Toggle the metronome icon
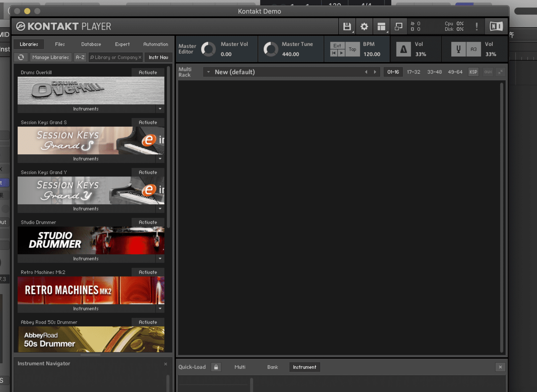 403,49
